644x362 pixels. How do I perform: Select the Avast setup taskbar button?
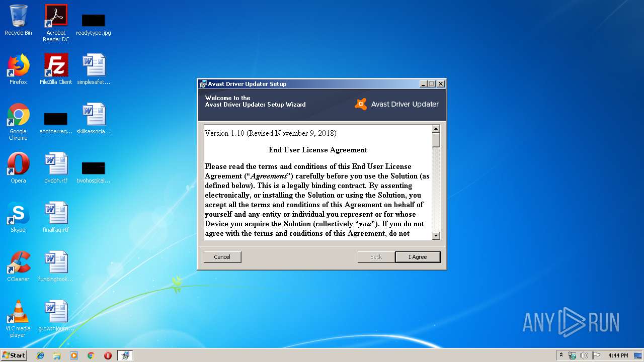[125, 355]
